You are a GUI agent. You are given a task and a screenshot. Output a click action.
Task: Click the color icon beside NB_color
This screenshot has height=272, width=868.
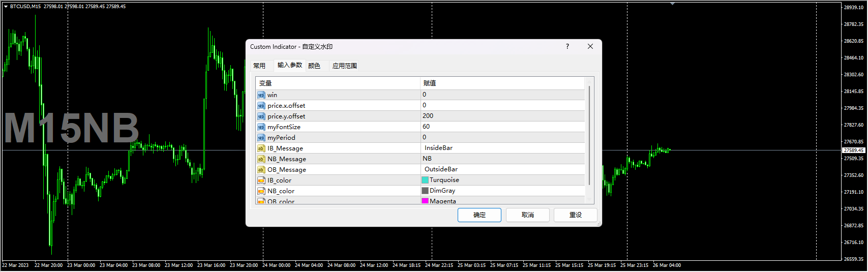[x=261, y=191]
